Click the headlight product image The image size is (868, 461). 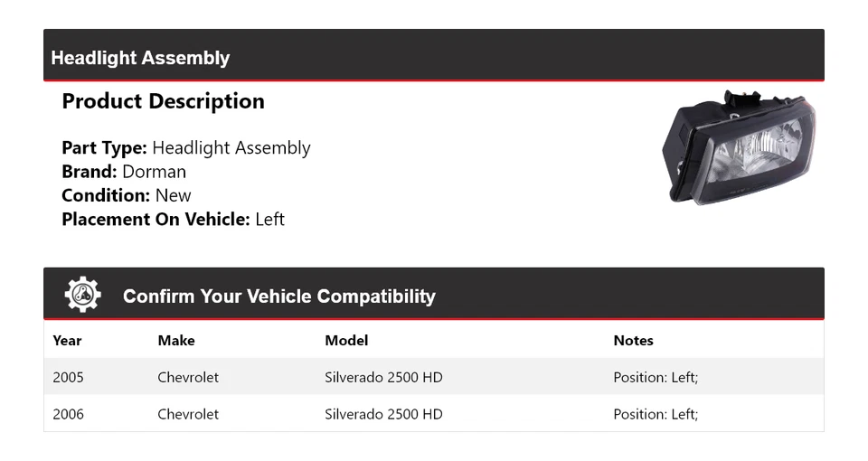coord(741,146)
